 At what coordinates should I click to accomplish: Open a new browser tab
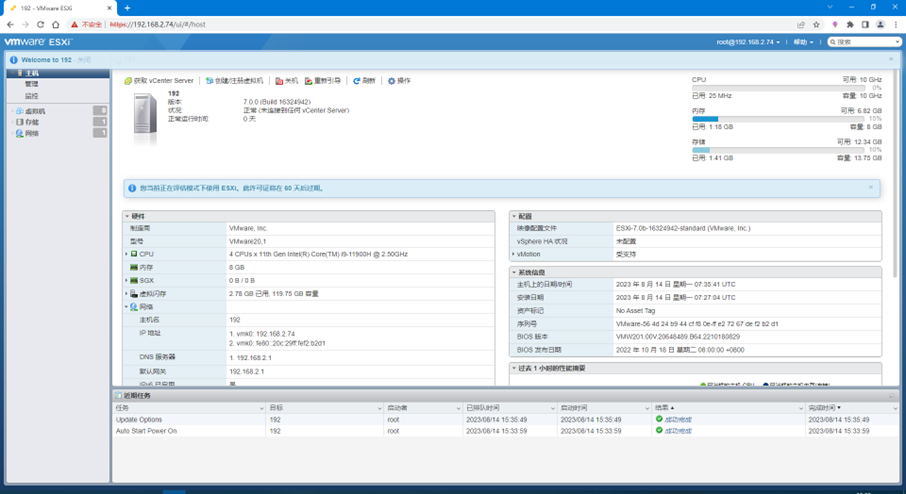(127, 8)
